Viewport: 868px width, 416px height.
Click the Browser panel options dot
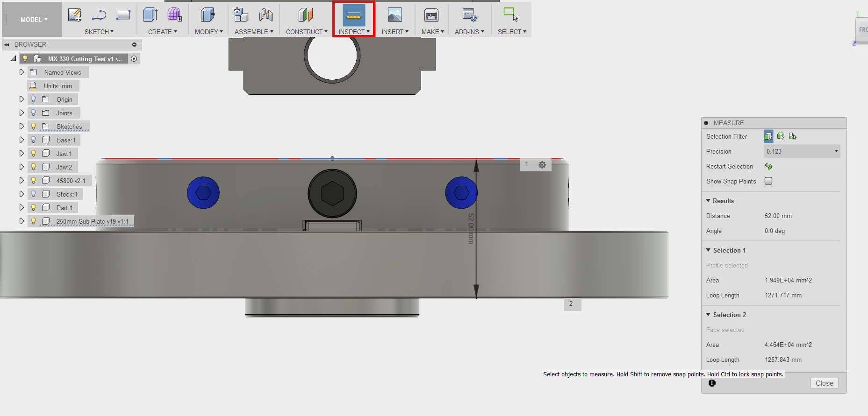pyautogui.click(x=135, y=45)
